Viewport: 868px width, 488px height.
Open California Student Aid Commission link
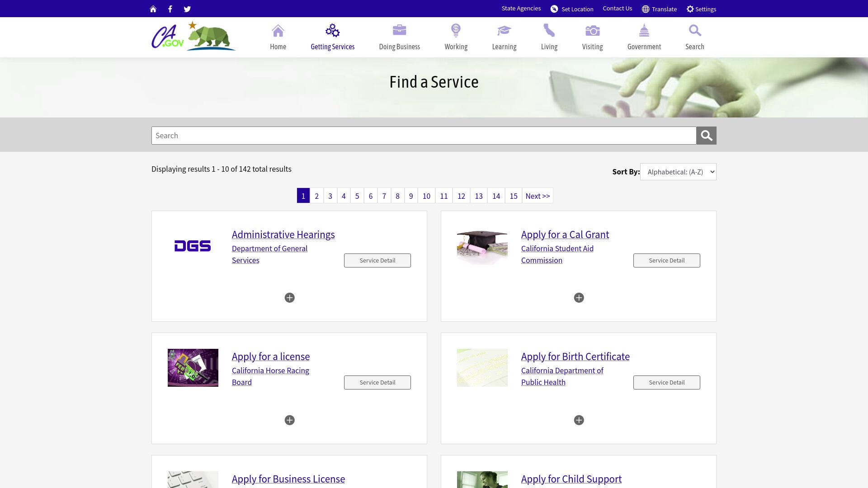click(557, 254)
